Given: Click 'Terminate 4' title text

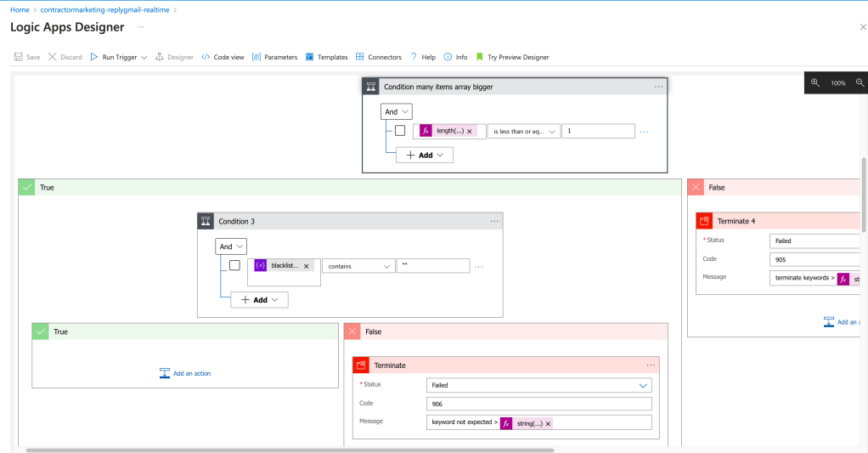Looking at the screenshot, I should click(736, 222).
